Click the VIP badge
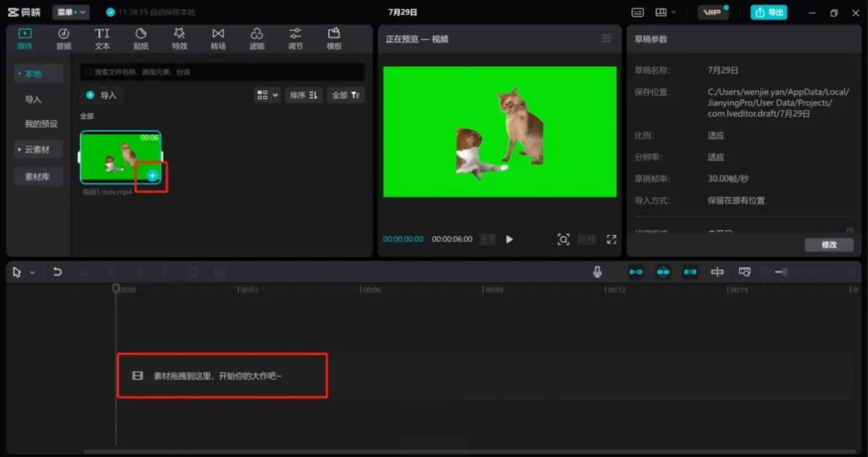The height and width of the screenshot is (457, 868). tap(712, 12)
